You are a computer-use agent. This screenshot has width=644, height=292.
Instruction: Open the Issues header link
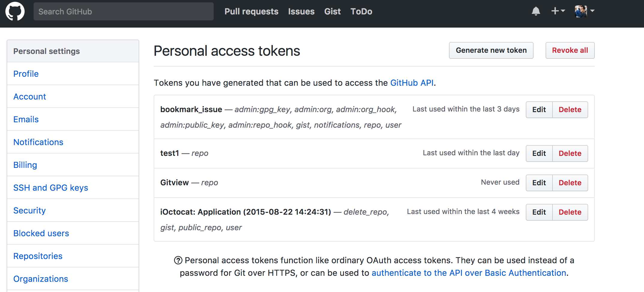[301, 11]
